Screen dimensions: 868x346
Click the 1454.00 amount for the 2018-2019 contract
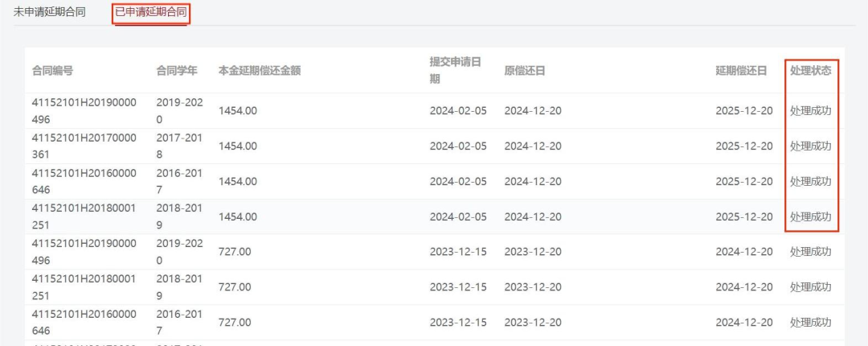[x=238, y=216]
